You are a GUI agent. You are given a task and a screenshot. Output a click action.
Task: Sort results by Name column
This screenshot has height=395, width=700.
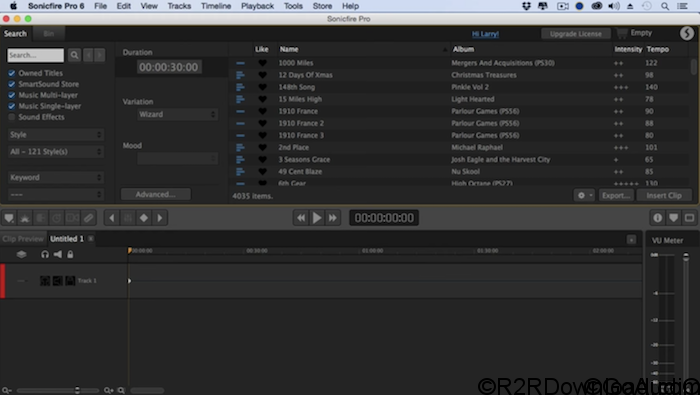point(289,49)
